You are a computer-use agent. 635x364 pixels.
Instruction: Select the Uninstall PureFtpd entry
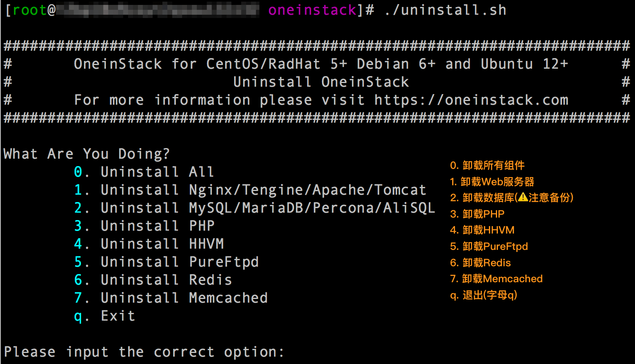pyautogui.click(x=167, y=262)
